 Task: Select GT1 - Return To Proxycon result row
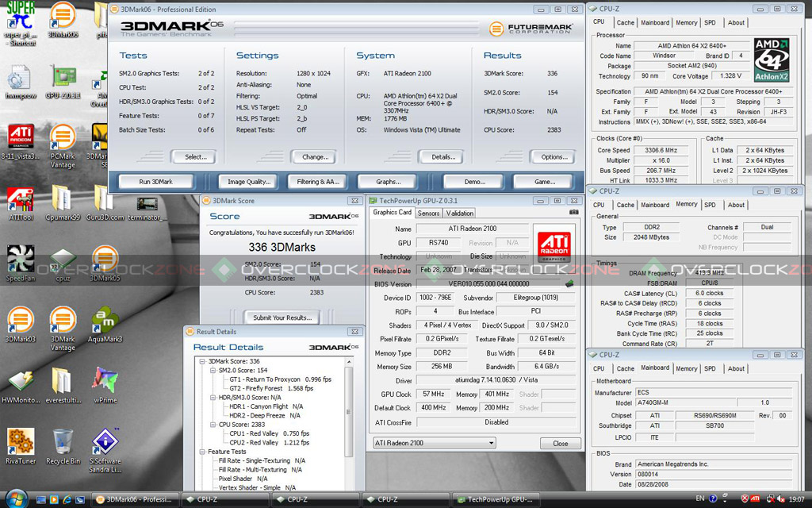coord(280,379)
